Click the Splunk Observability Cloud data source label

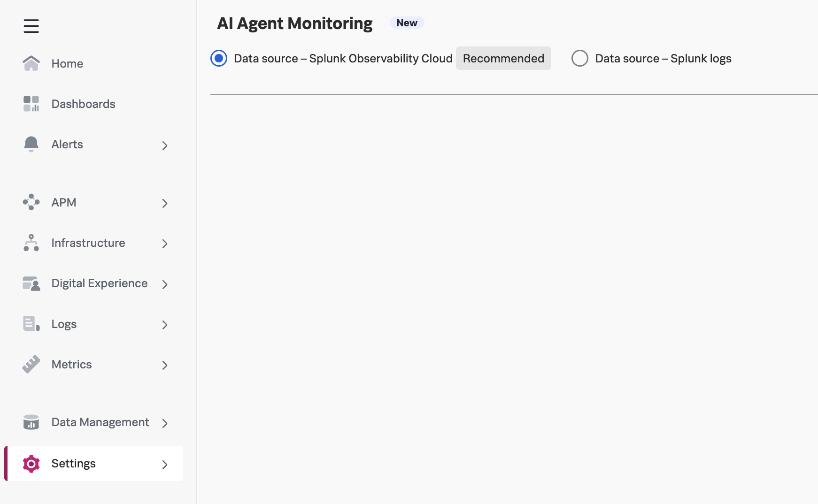343,58
